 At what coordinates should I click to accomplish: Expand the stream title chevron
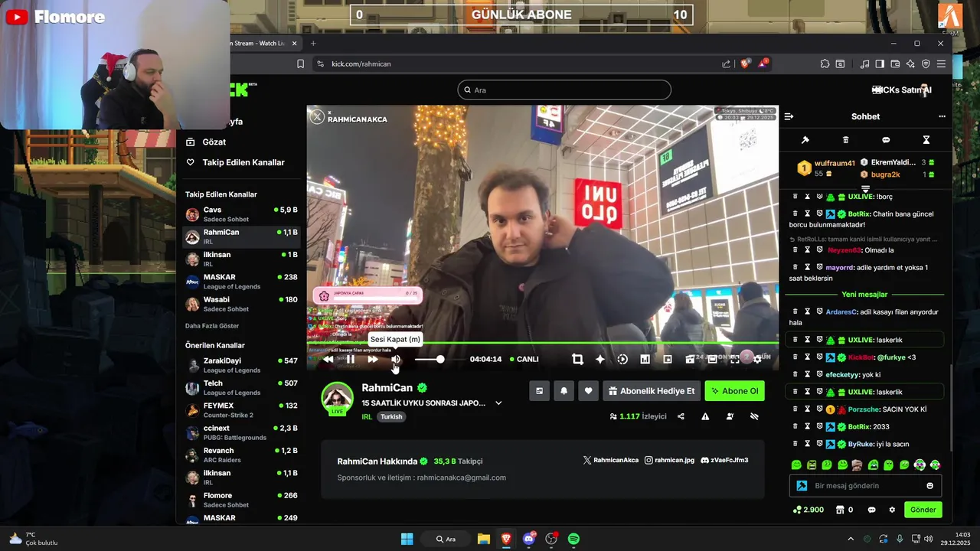pos(498,403)
